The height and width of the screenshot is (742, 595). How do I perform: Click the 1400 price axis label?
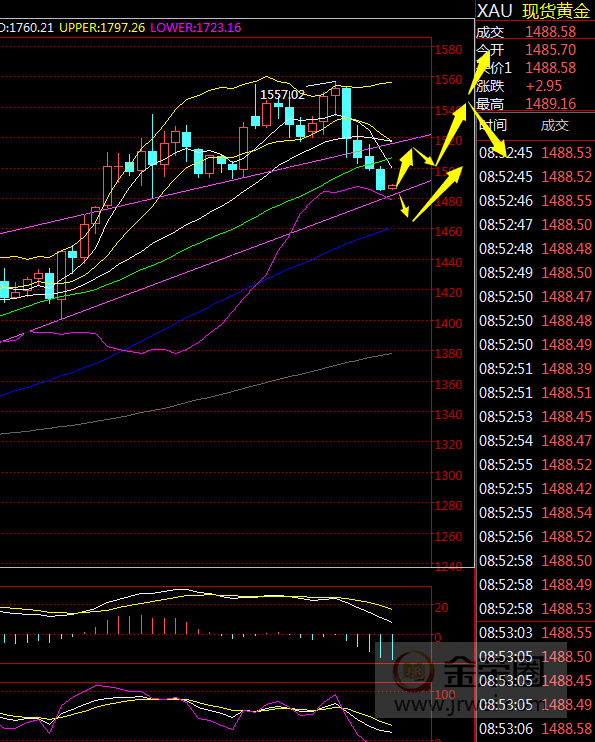click(x=448, y=324)
